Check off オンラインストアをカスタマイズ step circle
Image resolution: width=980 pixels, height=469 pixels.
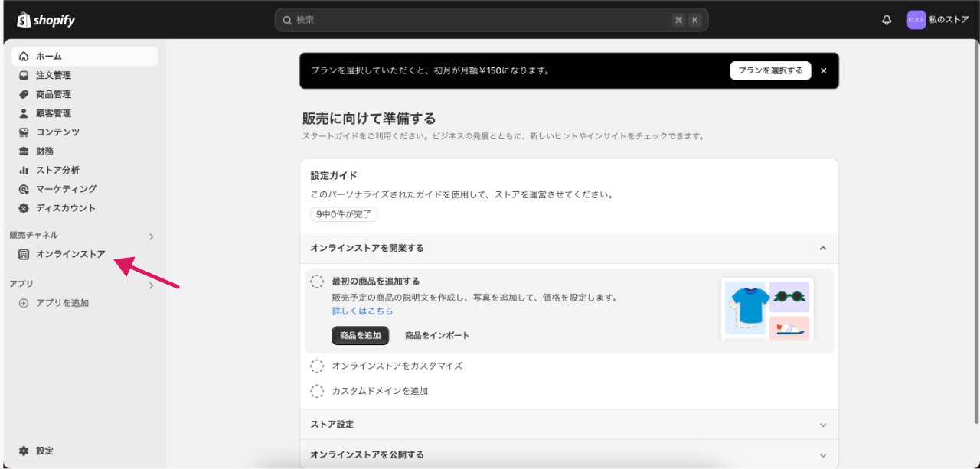coord(317,366)
